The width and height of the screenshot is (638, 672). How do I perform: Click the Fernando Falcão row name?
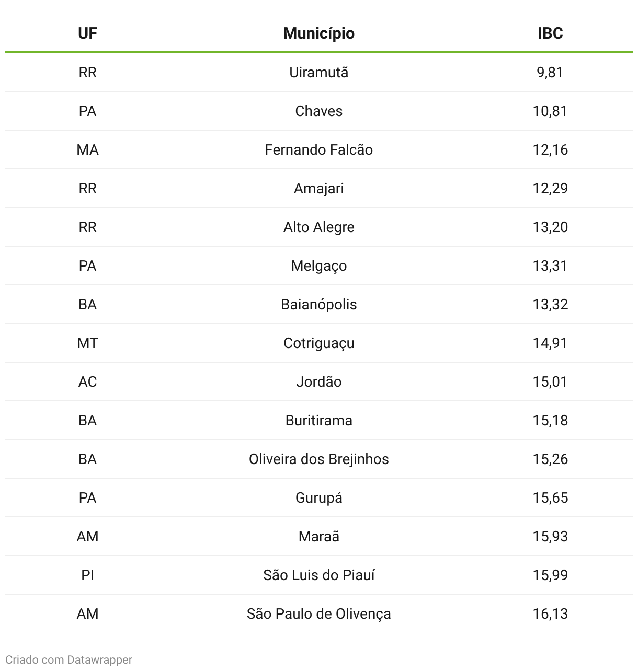coord(319,149)
